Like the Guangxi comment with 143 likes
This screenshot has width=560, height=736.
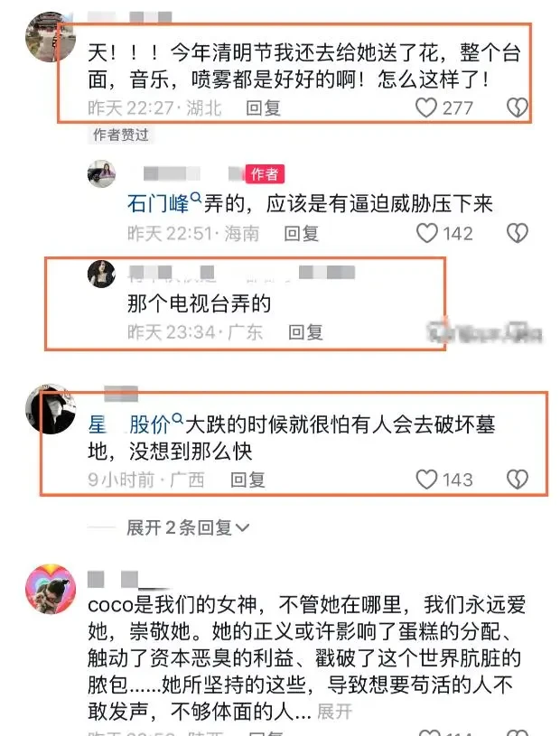click(426, 480)
